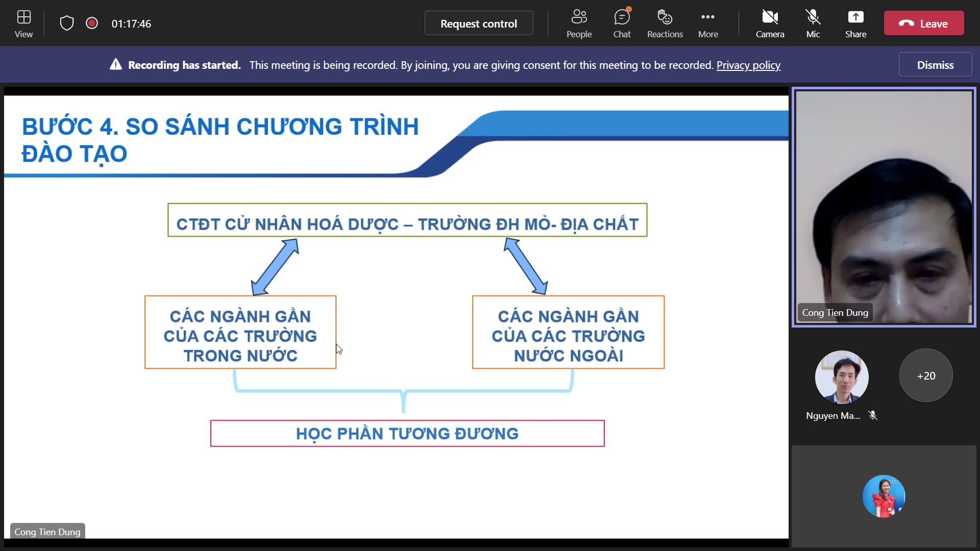Unmute the Mic

(x=813, y=23)
